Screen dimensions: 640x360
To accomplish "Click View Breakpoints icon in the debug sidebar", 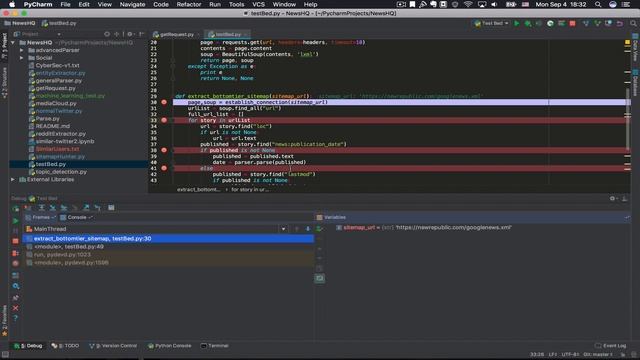I will coord(16,253).
